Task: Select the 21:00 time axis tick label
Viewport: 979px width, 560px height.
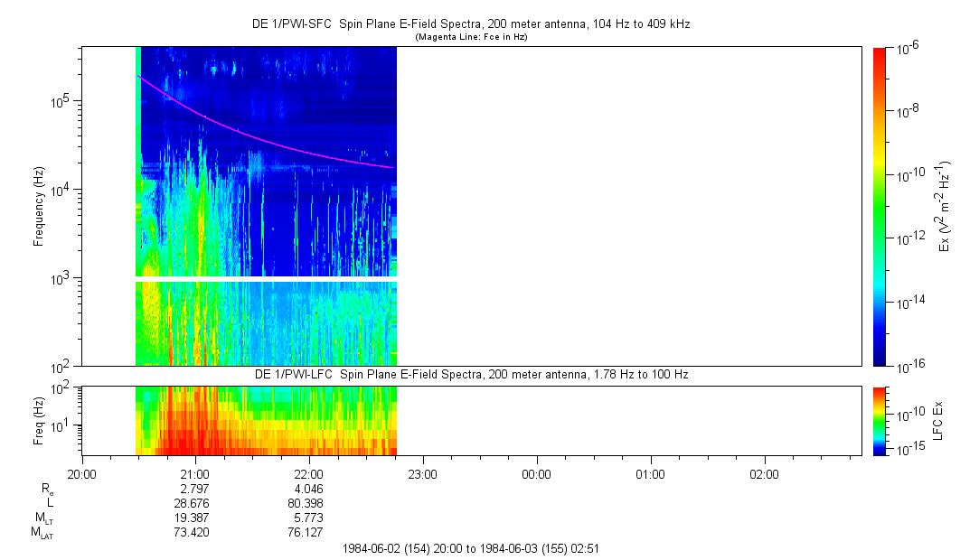Action: click(195, 473)
